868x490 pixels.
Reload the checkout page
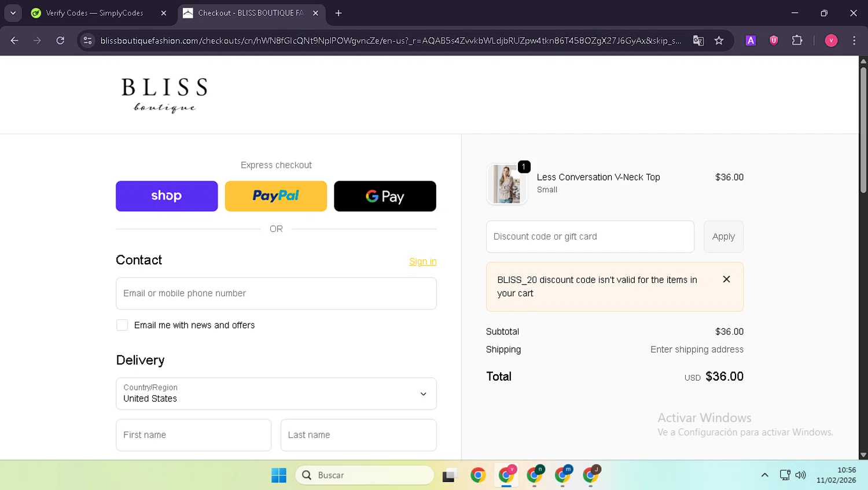[60, 40]
